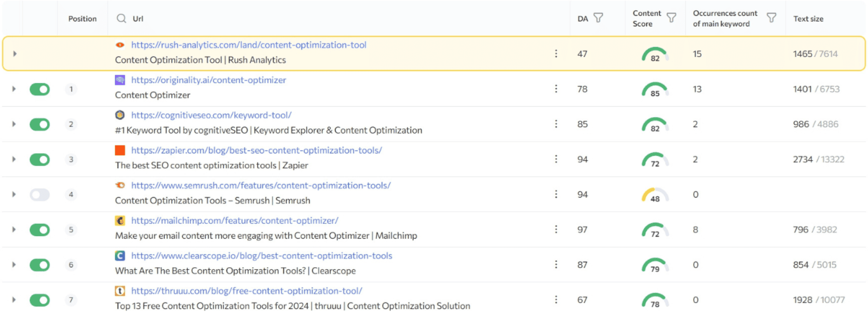The image size is (868, 312).
Task: Click the Text size column header
Action: click(x=808, y=18)
